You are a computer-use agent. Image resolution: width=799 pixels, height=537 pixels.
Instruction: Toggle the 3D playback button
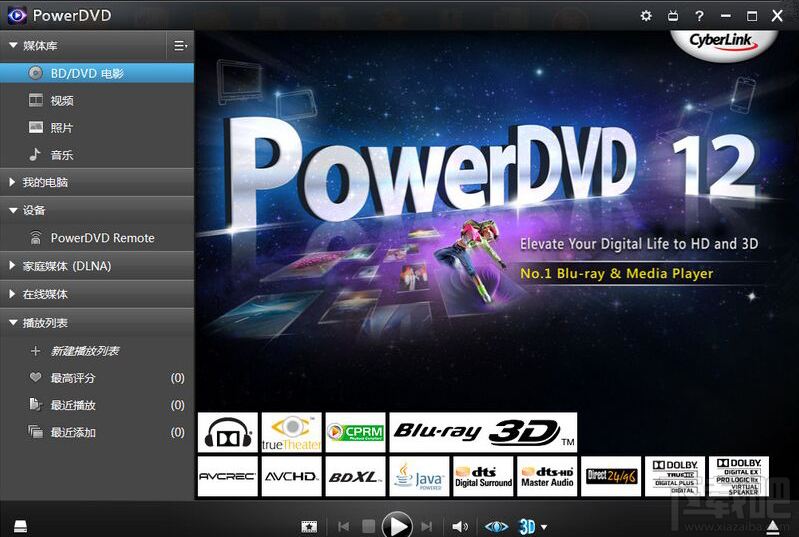pos(527,526)
